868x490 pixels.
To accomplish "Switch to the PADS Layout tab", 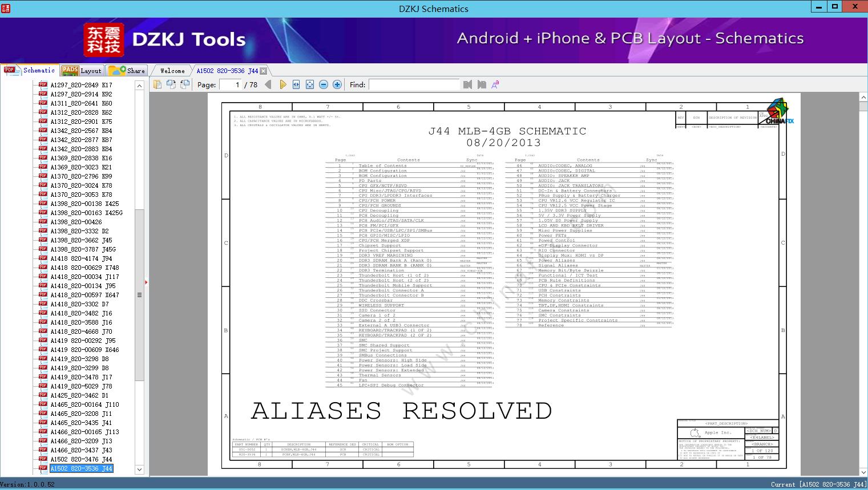I will [x=82, y=71].
